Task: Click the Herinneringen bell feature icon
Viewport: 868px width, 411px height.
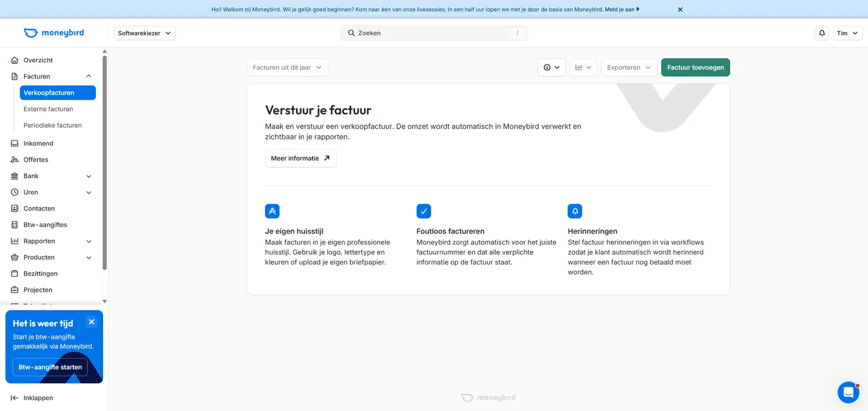Action: [x=575, y=211]
